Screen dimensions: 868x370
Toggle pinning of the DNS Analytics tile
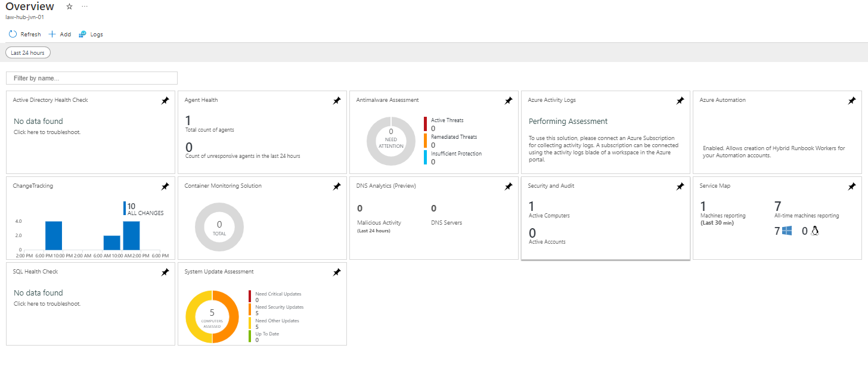(509, 186)
